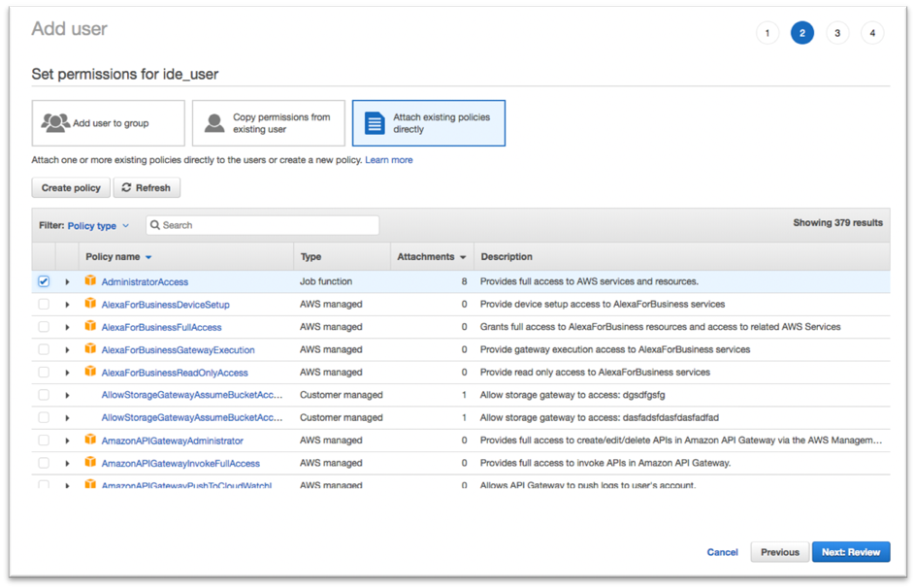Select Copy permissions from existing user

tap(269, 123)
